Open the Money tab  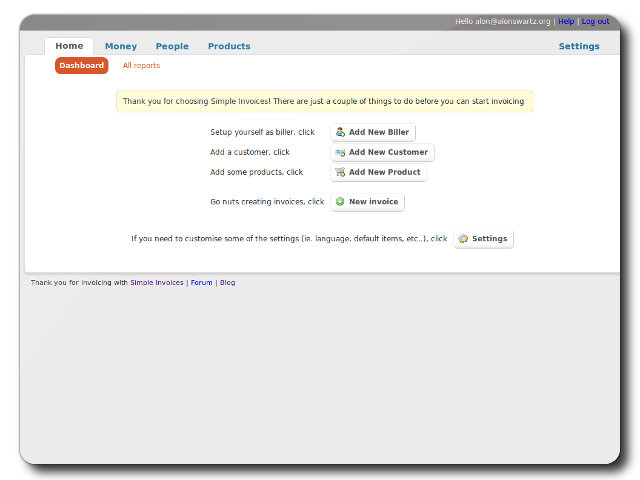coord(121,46)
